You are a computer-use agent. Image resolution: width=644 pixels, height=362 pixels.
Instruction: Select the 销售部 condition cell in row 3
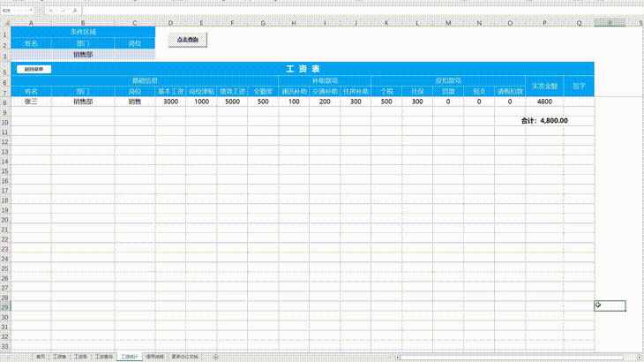point(84,54)
